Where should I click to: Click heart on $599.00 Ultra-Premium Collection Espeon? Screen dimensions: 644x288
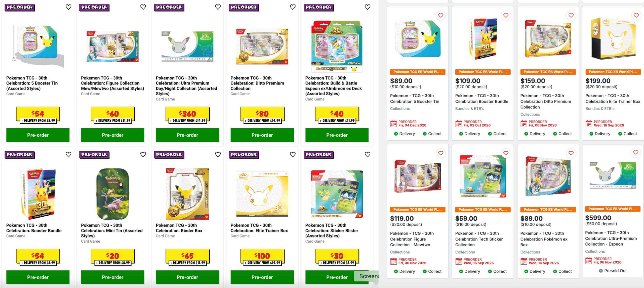636,152
